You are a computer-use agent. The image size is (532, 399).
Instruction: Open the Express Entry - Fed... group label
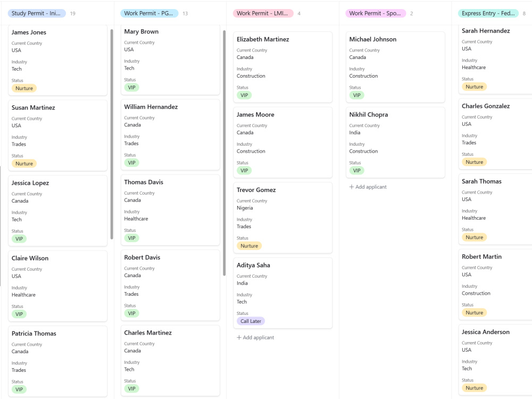[x=488, y=13]
